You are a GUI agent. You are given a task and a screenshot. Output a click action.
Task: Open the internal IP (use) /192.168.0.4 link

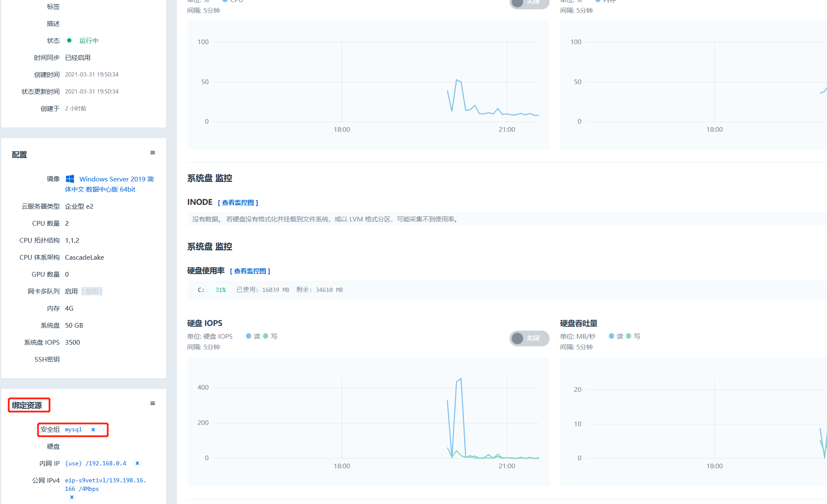96,463
